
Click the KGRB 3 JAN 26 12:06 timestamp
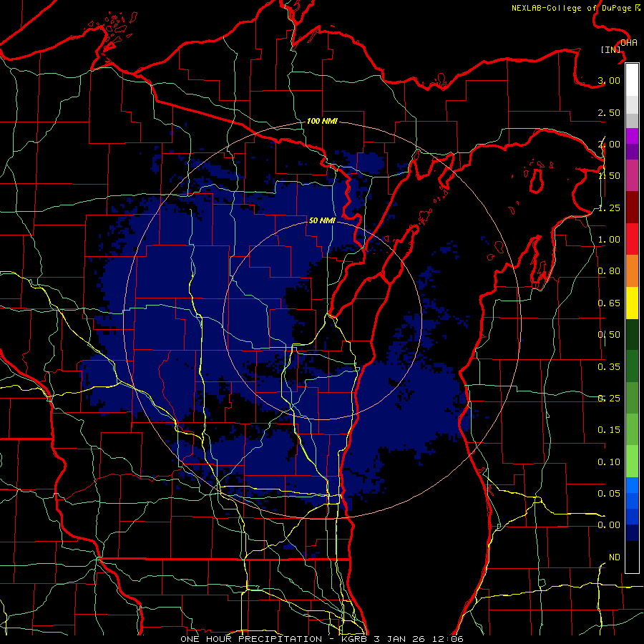[402, 639]
